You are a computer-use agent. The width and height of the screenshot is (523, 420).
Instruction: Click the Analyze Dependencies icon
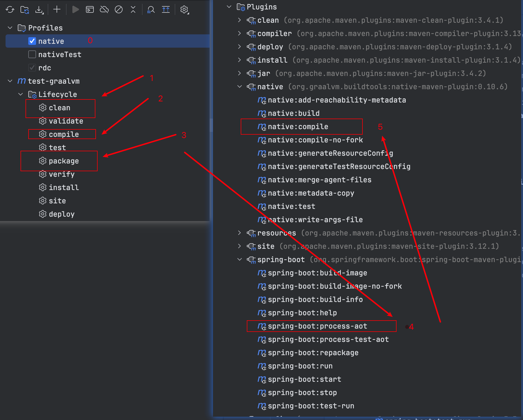pyautogui.click(x=151, y=10)
